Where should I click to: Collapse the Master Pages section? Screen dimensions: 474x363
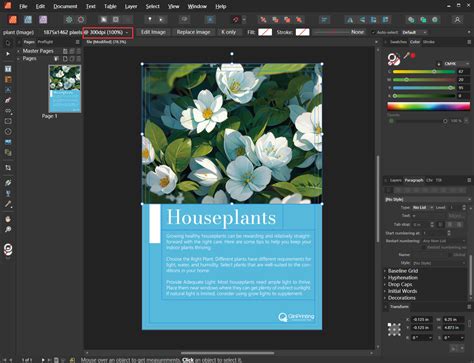[19, 51]
